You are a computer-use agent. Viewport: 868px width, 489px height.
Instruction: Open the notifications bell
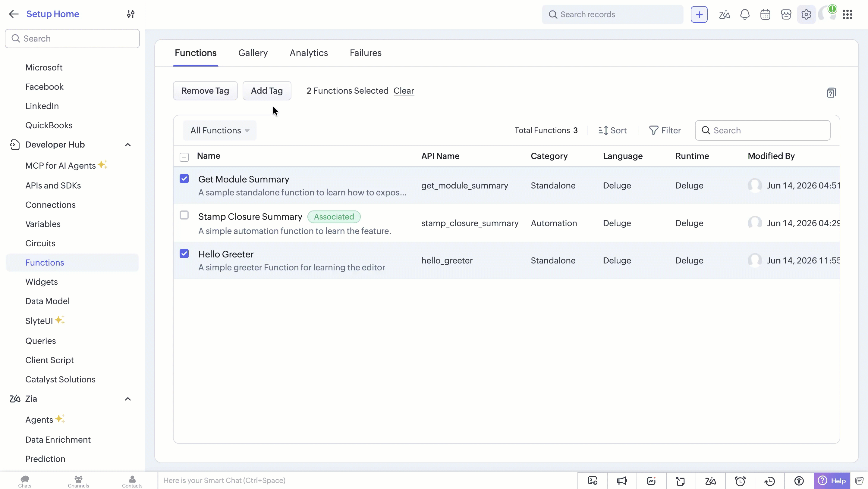(745, 14)
